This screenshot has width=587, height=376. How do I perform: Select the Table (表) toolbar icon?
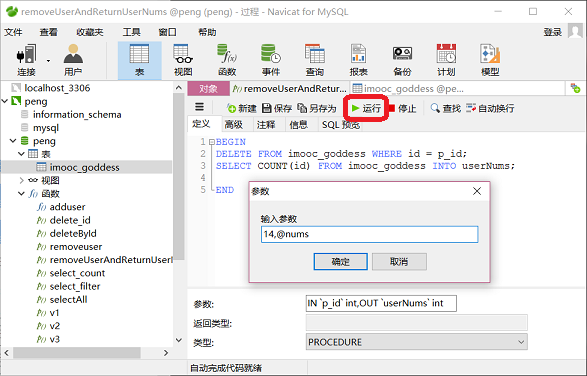pos(140,60)
